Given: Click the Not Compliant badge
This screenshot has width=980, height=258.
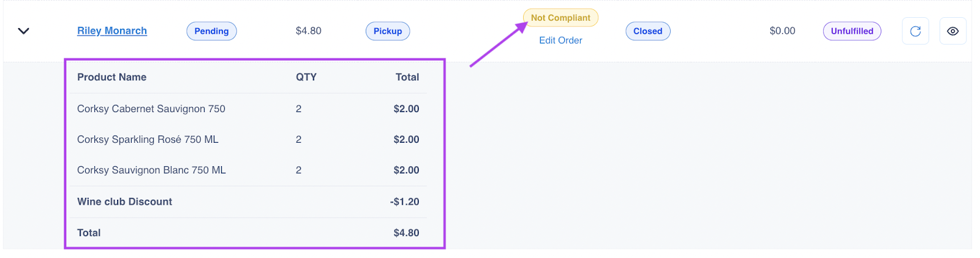Looking at the screenshot, I should (x=560, y=18).
